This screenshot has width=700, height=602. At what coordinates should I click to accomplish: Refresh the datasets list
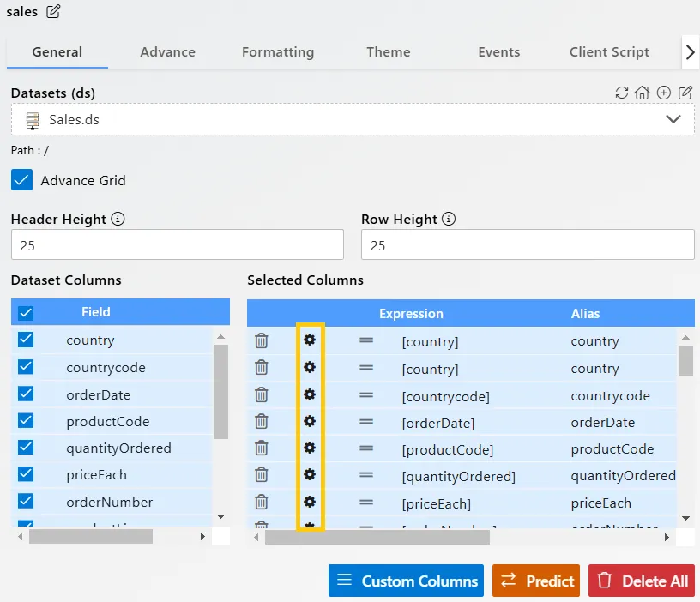[x=622, y=93]
